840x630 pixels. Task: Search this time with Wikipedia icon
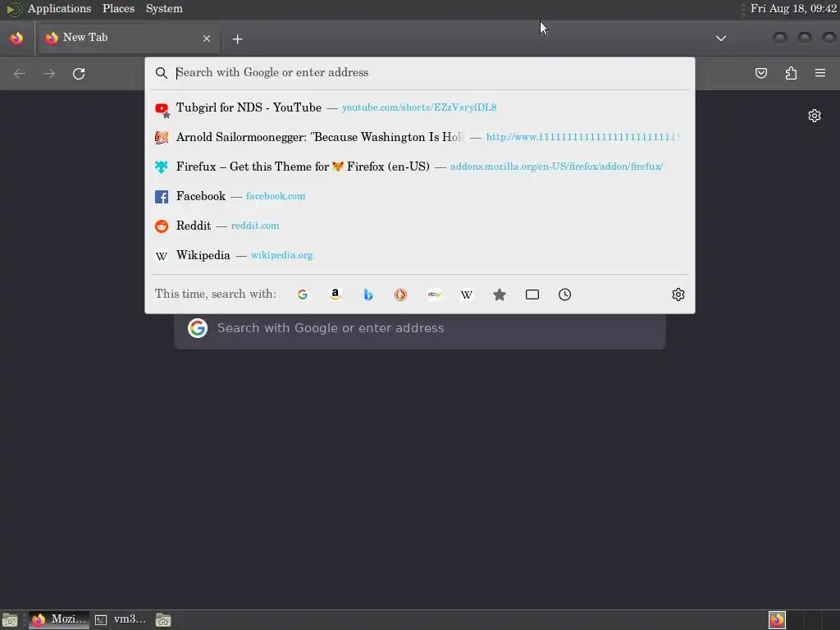[467, 294]
